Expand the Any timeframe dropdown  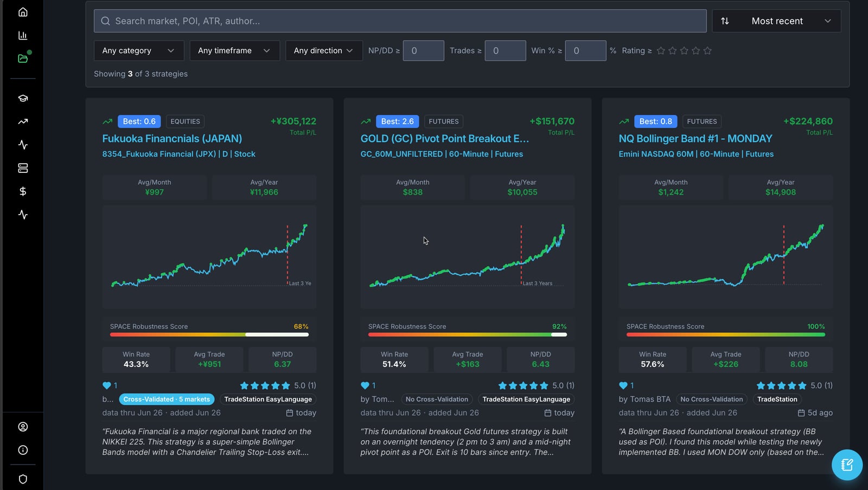pos(235,50)
